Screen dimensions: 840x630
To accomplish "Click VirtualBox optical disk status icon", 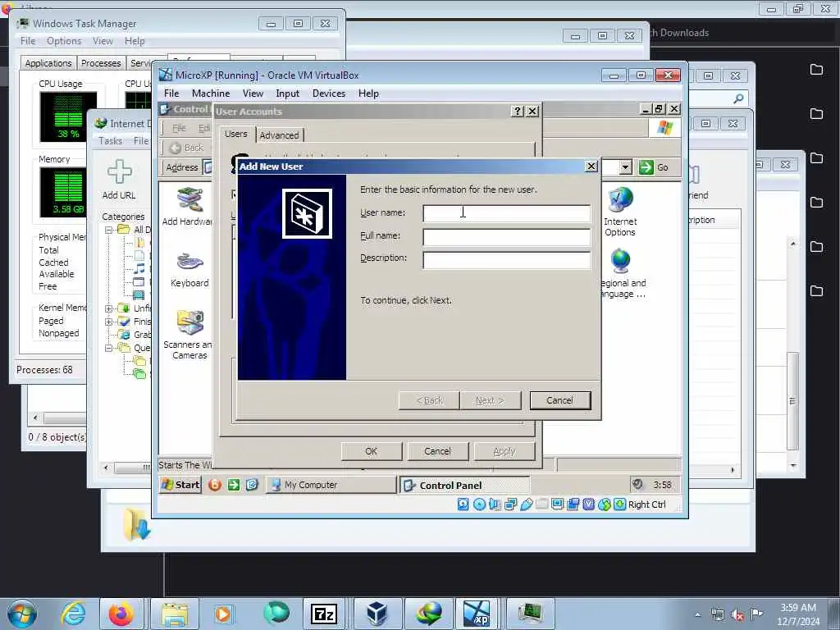I will tap(479, 504).
